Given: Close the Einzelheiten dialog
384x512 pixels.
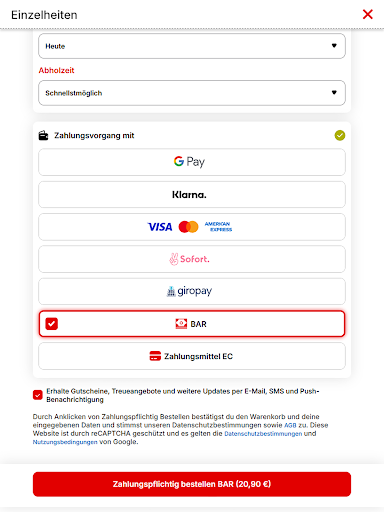Looking at the screenshot, I should (x=368, y=14).
